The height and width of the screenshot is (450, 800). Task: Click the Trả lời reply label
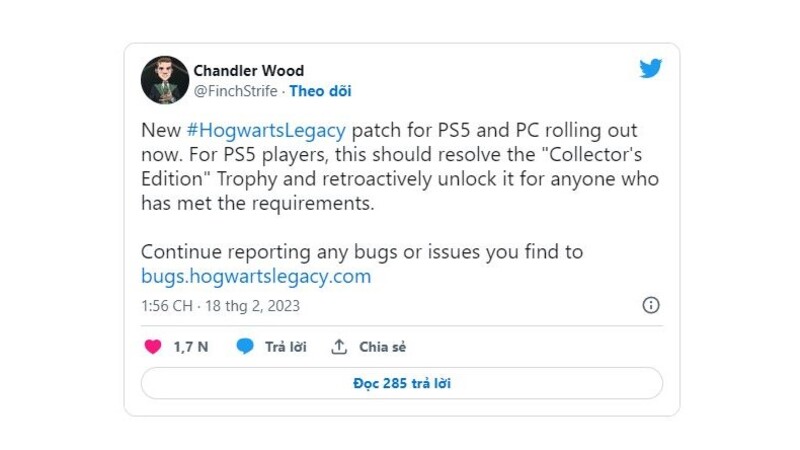[286, 347]
